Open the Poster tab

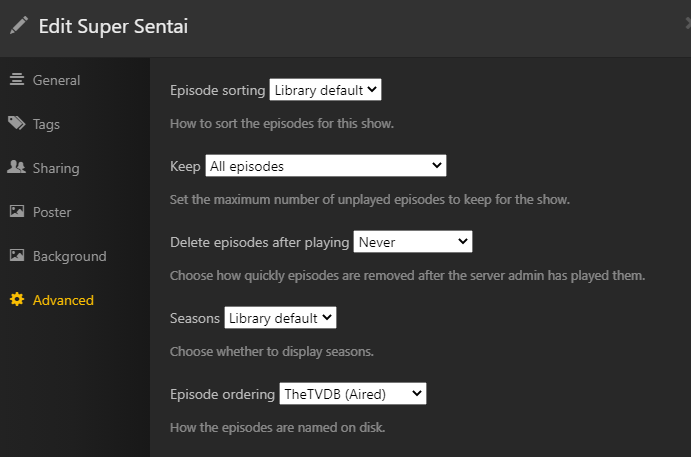point(52,212)
